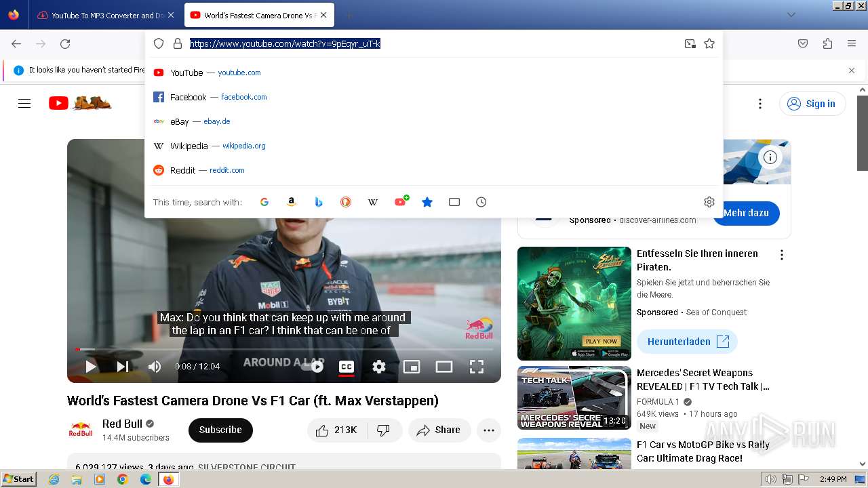Click the Firefox back arrow
Screen dimensions: 868x488
point(16,43)
